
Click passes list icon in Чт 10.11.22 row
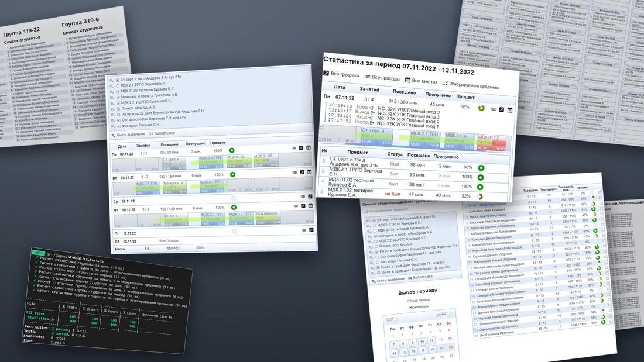[295, 206]
